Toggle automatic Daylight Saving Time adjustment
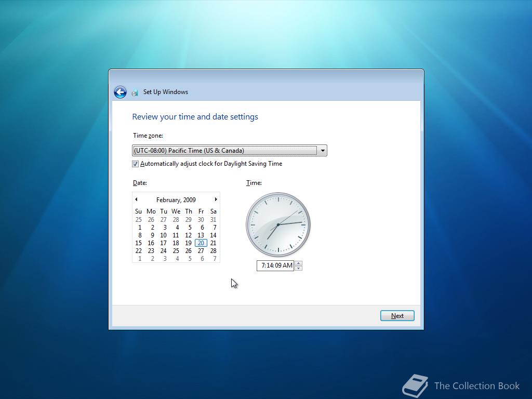 [136, 164]
